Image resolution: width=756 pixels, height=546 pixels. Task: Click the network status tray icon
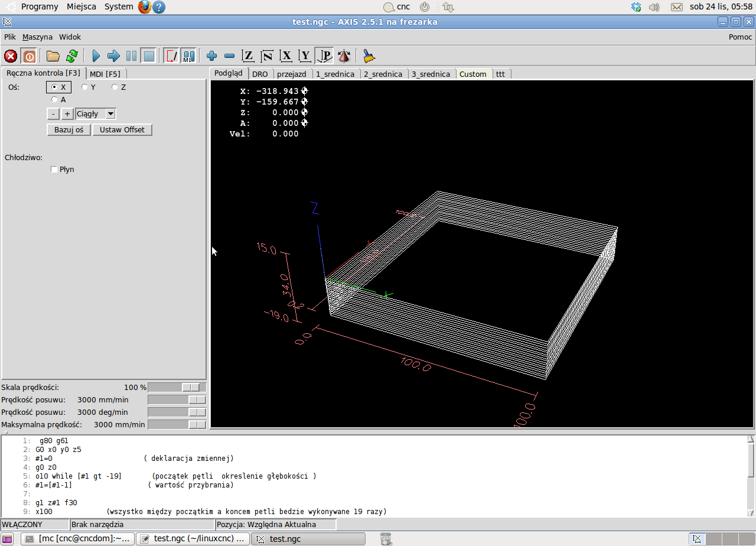448,7
